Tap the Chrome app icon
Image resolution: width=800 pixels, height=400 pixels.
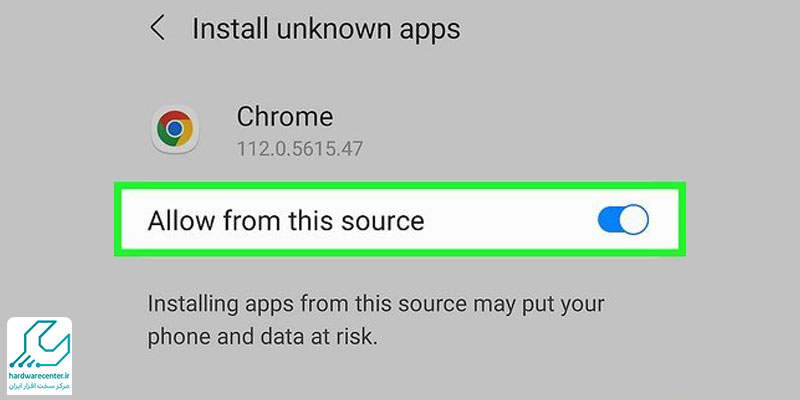[175, 129]
